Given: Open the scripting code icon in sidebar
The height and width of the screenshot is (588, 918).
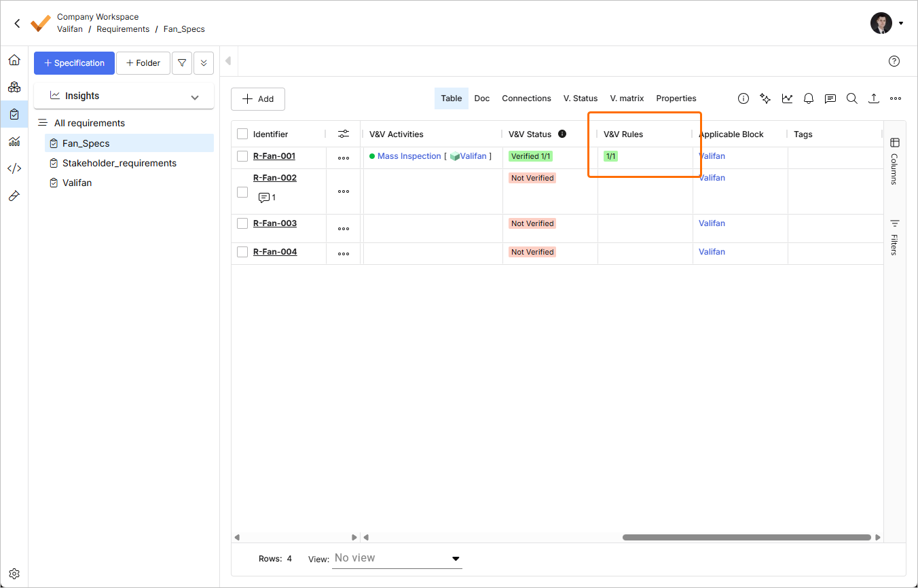Looking at the screenshot, I should coord(14,168).
